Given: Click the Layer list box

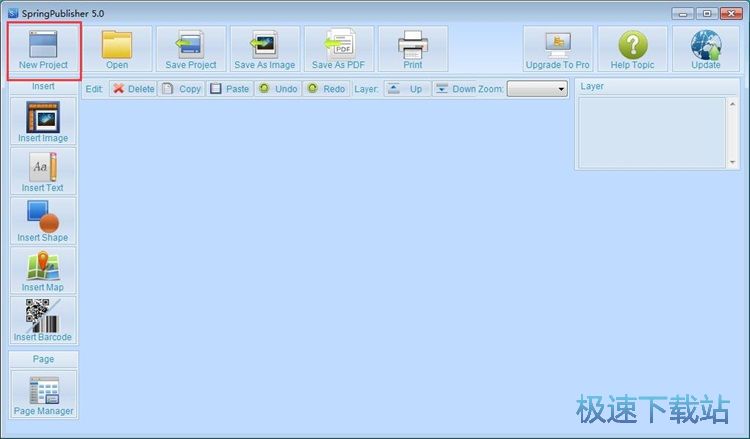Looking at the screenshot, I should 652,132.
